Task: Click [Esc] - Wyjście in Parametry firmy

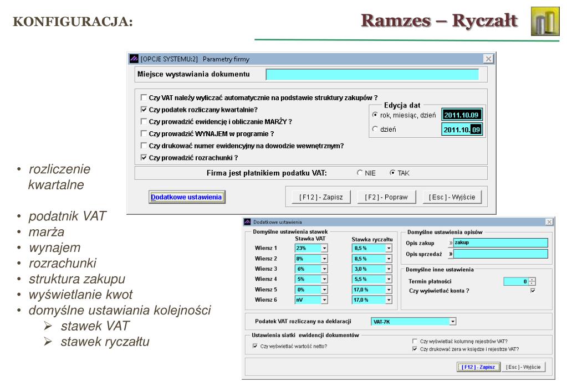Action: (452, 197)
